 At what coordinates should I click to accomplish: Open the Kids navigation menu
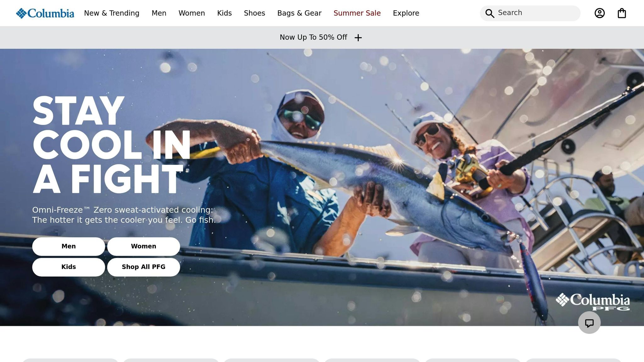[x=224, y=13]
